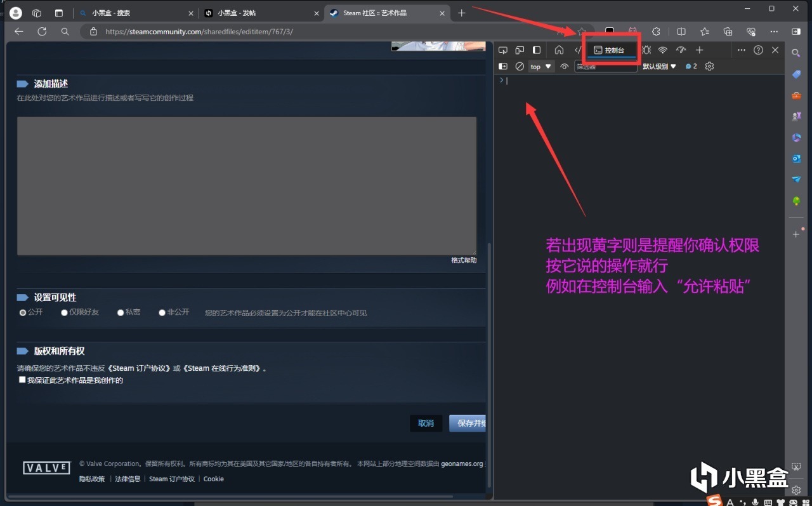Expand the 默认级别 log level dropdown
Viewport: 812px width, 506px height.
660,67
